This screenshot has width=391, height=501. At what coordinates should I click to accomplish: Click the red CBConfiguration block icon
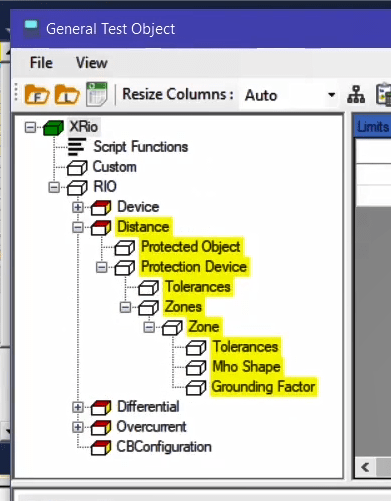coord(101,448)
